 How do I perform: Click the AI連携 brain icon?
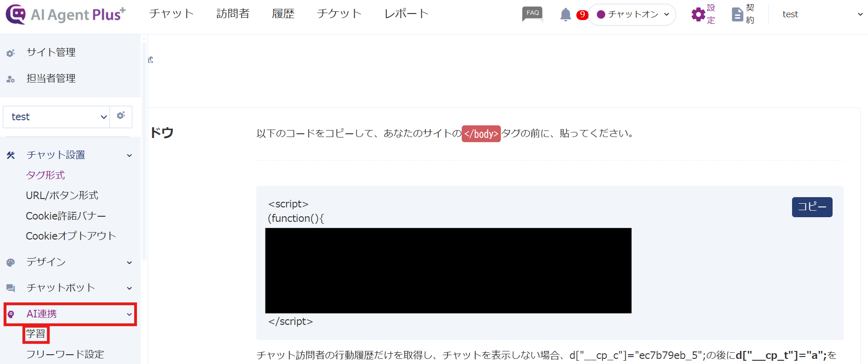[x=11, y=314]
